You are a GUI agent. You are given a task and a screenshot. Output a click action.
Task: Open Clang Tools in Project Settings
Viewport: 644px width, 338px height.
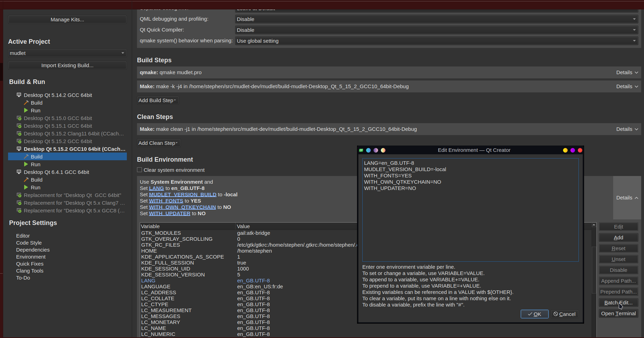coord(30,270)
